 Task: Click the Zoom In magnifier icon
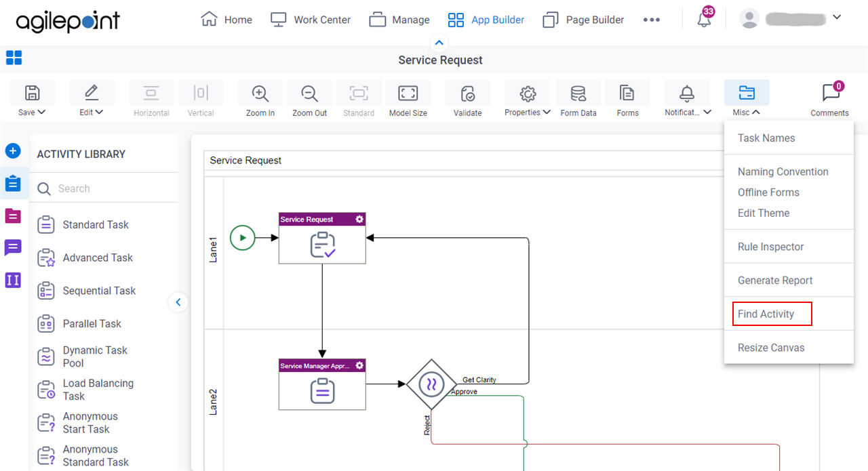pyautogui.click(x=260, y=93)
